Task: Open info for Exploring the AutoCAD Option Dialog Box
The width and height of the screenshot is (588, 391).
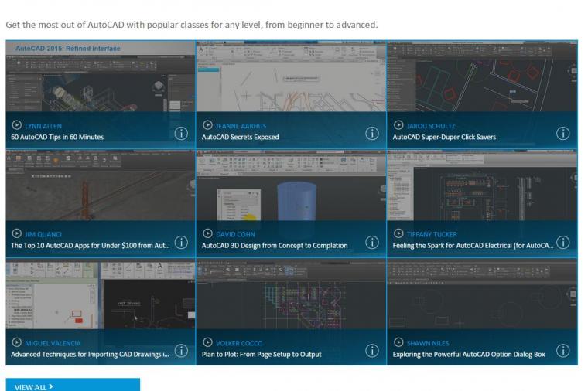Action: point(563,351)
